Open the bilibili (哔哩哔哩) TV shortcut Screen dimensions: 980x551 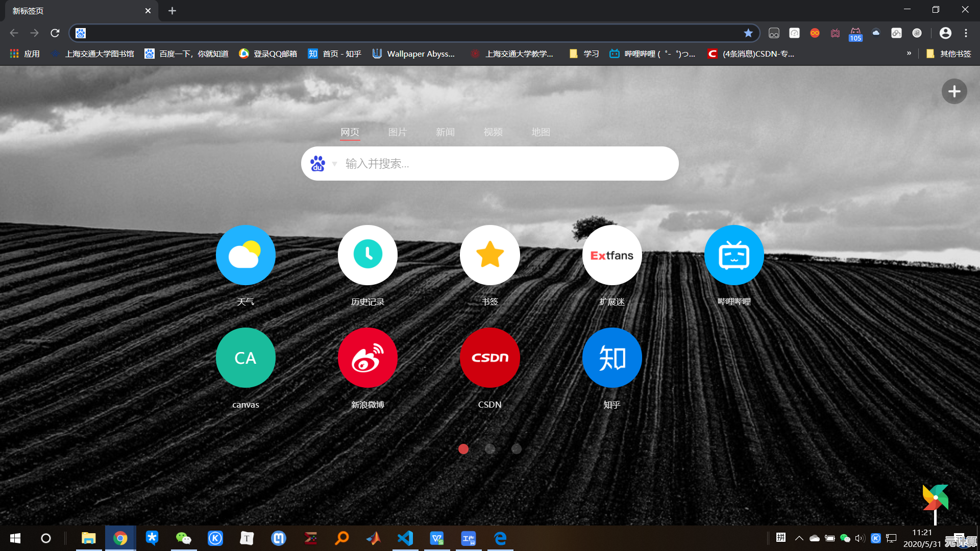733,255
